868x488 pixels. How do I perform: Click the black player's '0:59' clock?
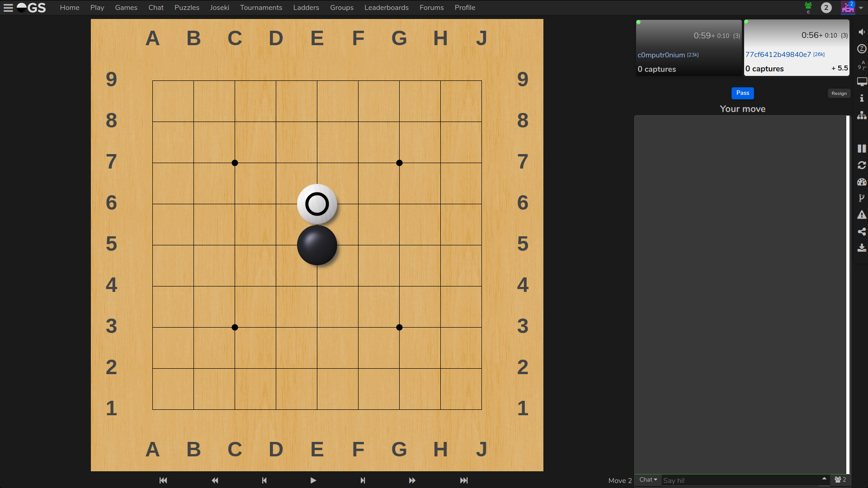point(703,36)
